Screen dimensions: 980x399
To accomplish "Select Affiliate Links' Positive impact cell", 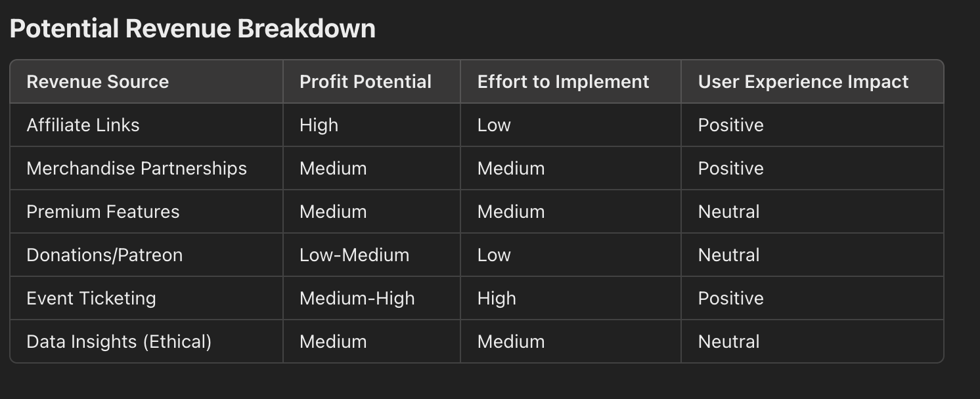I will pyautogui.click(x=730, y=125).
